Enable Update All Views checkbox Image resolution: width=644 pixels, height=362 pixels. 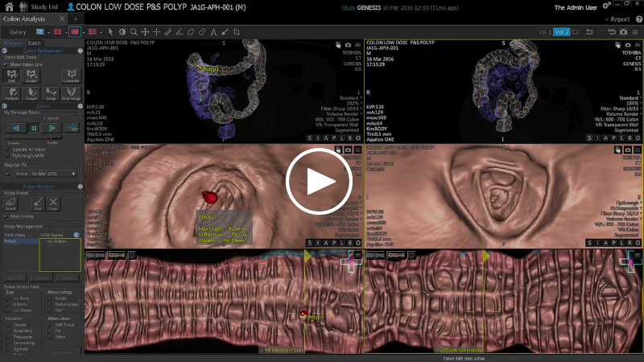pyautogui.click(x=7, y=150)
